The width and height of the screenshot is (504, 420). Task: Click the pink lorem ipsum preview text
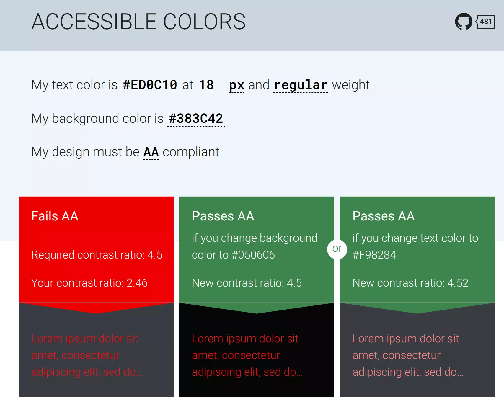(x=408, y=355)
